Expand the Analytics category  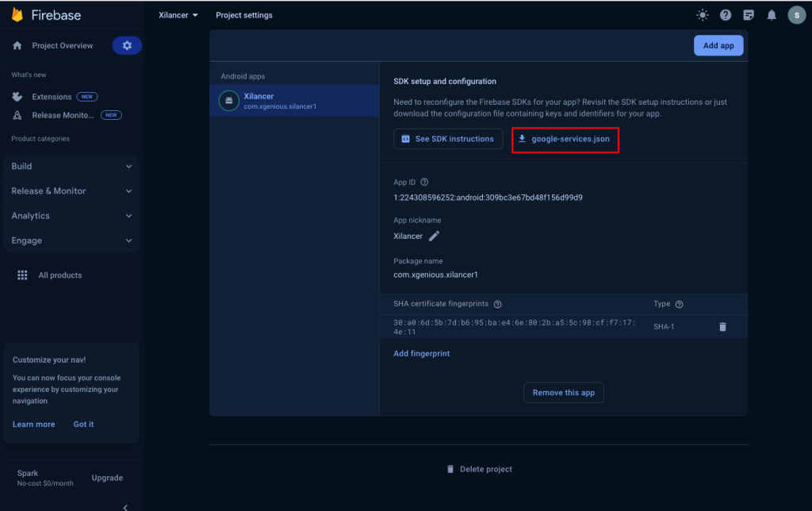[71, 216]
